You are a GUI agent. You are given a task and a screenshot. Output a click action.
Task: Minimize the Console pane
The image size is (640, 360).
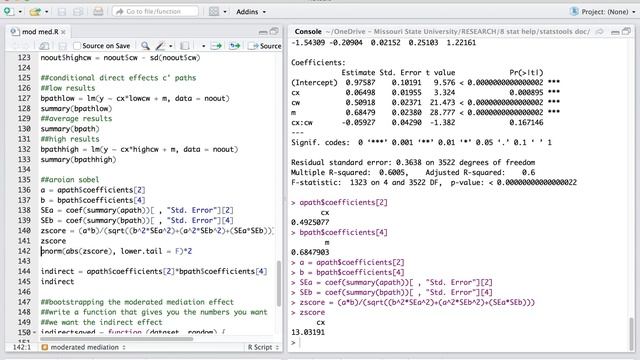tap(615, 32)
